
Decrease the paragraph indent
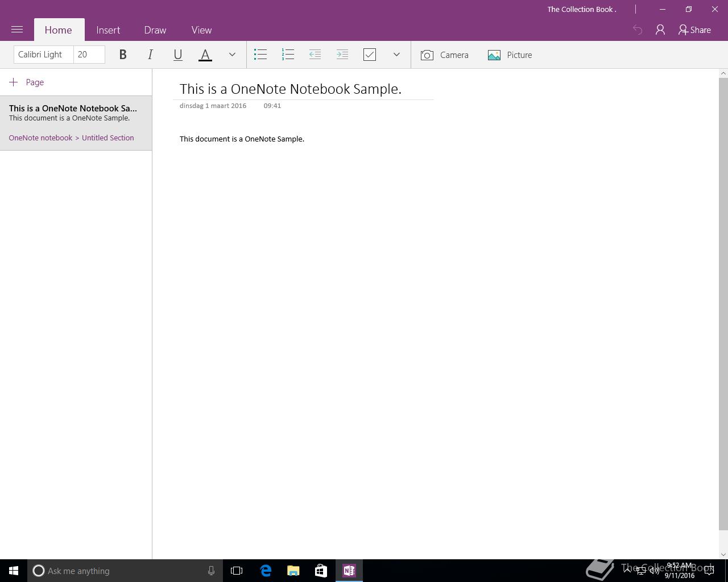[x=315, y=55]
